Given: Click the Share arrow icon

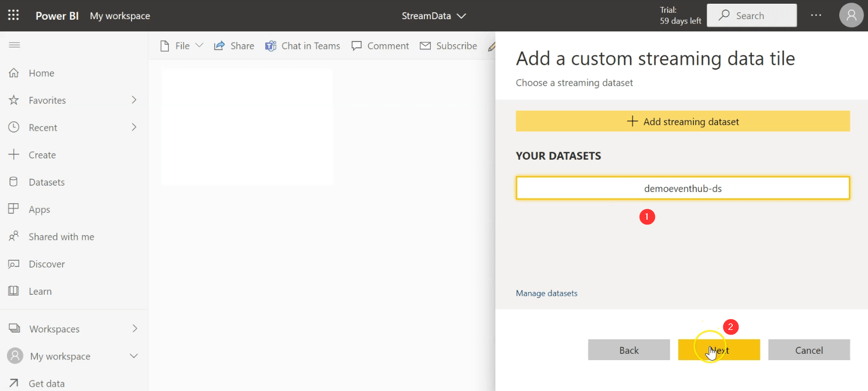Looking at the screenshot, I should [219, 46].
